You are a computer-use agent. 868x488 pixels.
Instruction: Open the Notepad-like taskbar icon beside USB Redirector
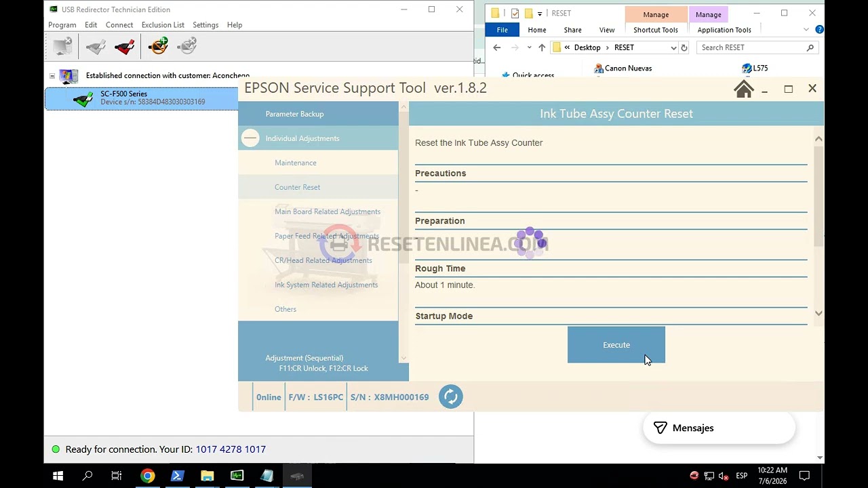pos(267,476)
